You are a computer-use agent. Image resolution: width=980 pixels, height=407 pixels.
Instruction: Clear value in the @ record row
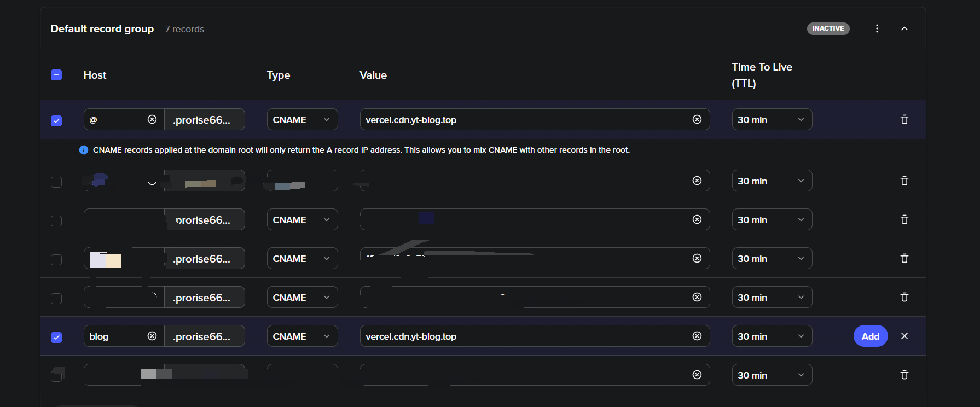pyautogui.click(x=697, y=119)
